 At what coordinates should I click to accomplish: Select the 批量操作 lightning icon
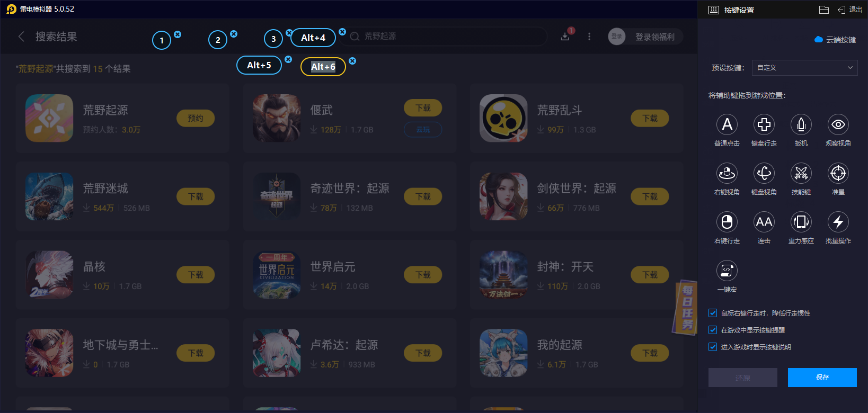838,222
